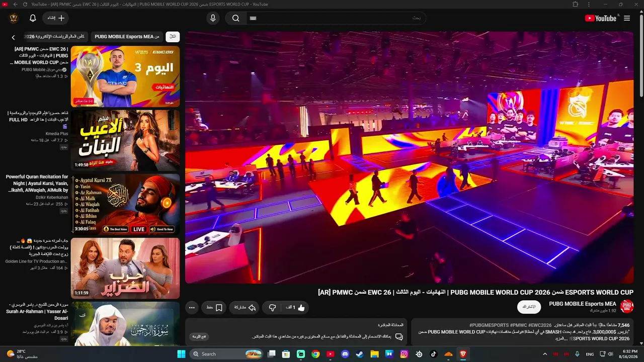Screen dimensions: 644x362
Task: Open the browser extensions puzzle icon
Action: [576, 4]
